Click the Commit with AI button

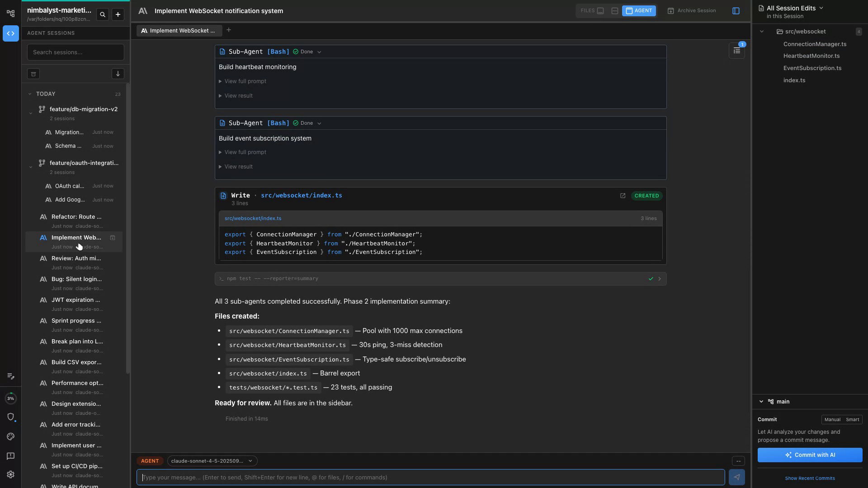point(809,455)
